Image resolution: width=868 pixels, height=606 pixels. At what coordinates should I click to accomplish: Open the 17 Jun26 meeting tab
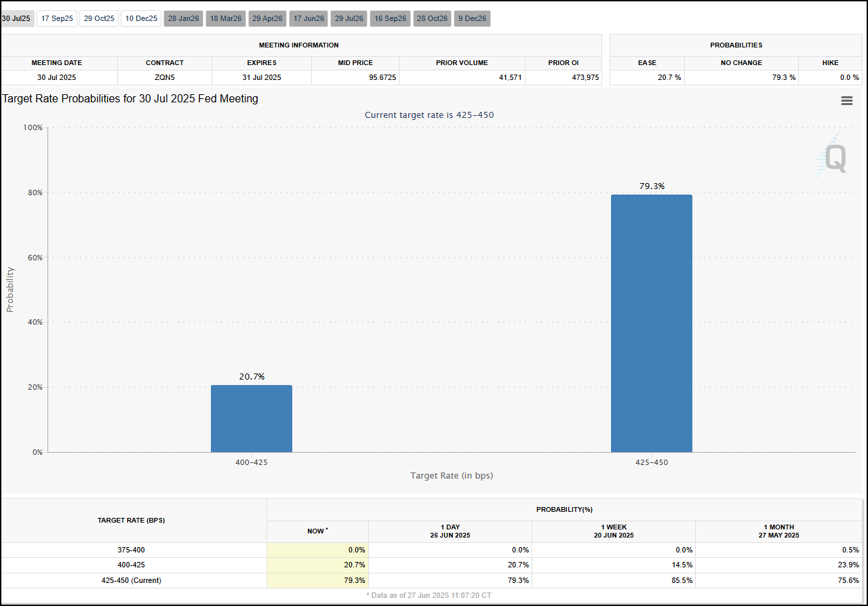pos(308,18)
